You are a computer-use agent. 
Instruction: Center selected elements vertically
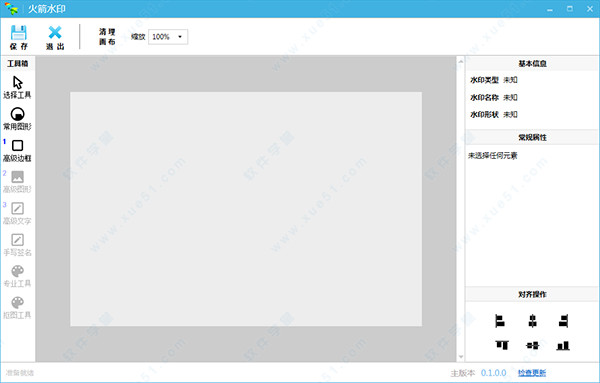coord(532,346)
